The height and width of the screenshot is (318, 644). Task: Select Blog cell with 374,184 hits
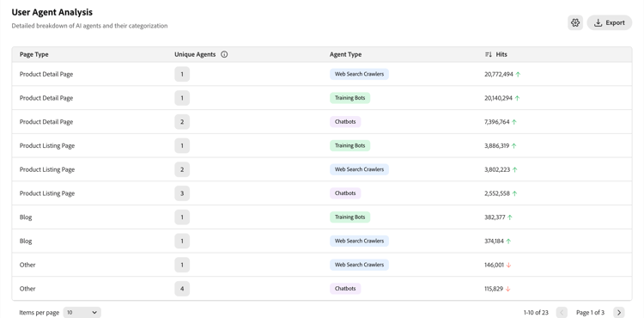coord(26,242)
